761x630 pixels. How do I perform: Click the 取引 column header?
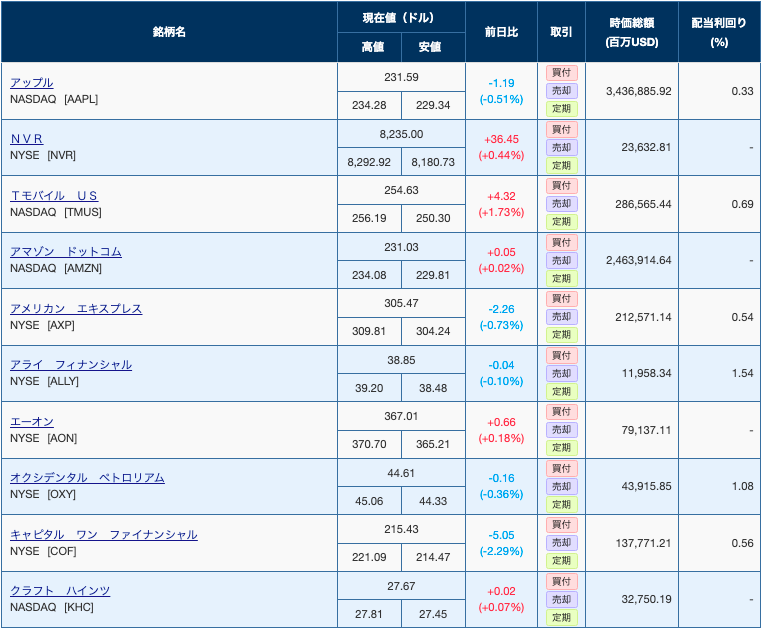(x=561, y=32)
